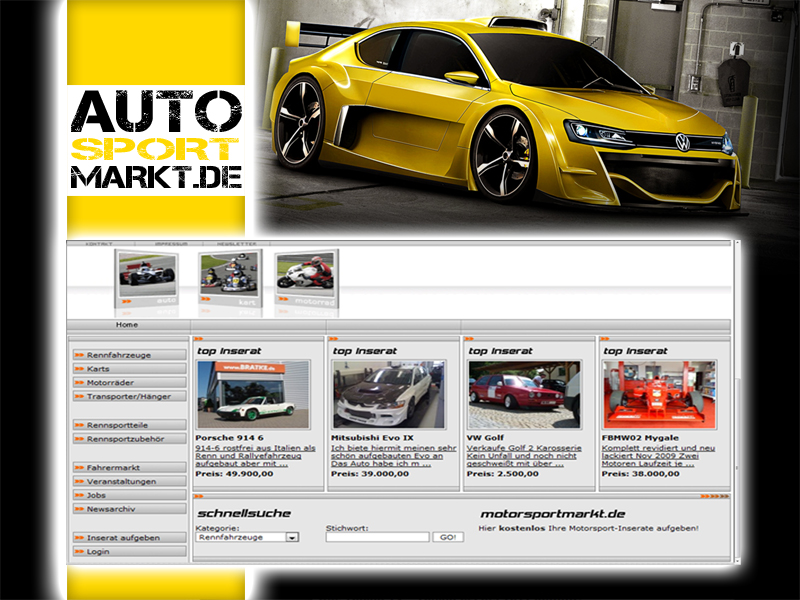This screenshot has width=800, height=600.
Task: Choose the kart category tile
Action: coord(231,279)
